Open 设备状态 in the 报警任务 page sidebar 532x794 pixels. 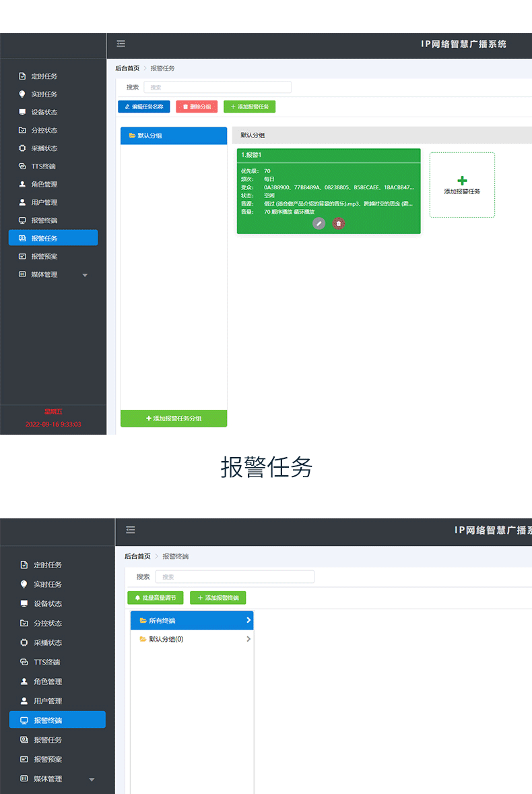44,112
